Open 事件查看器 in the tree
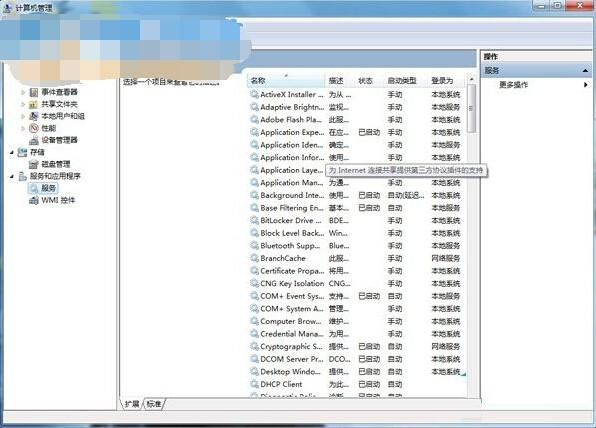 coord(59,92)
